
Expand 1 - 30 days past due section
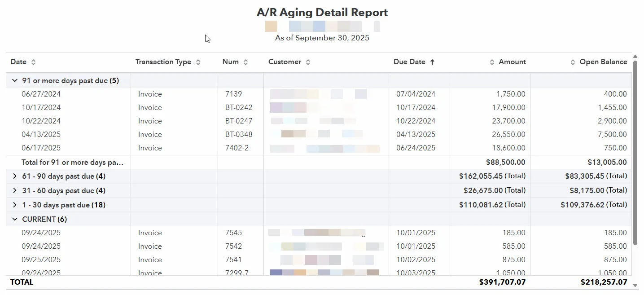tap(15, 205)
